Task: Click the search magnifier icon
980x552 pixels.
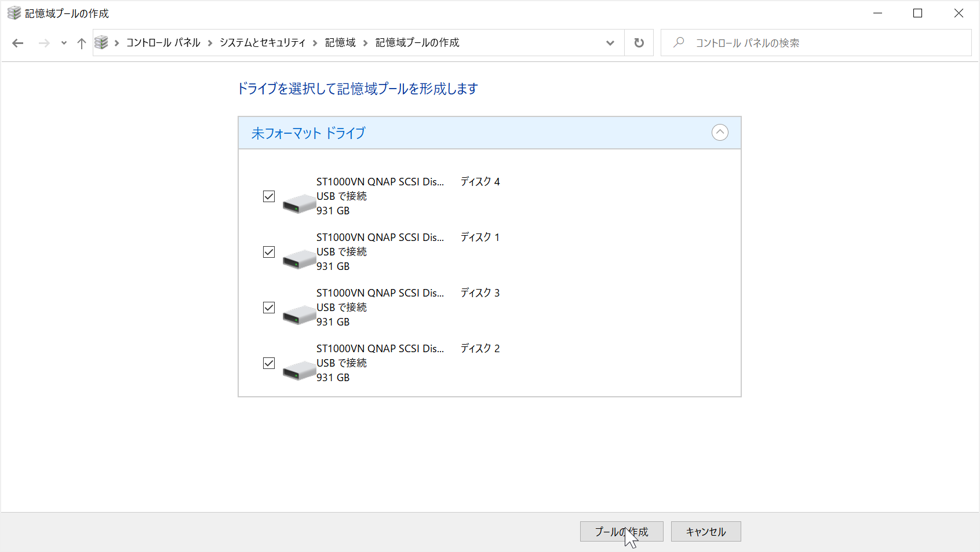Action: coord(678,42)
